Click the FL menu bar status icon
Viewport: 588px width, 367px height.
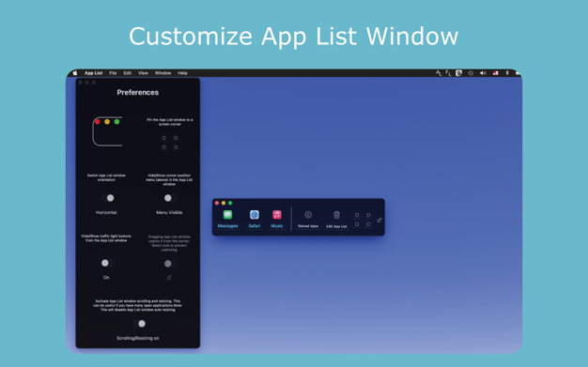pyautogui.click(x=448, y=73)
